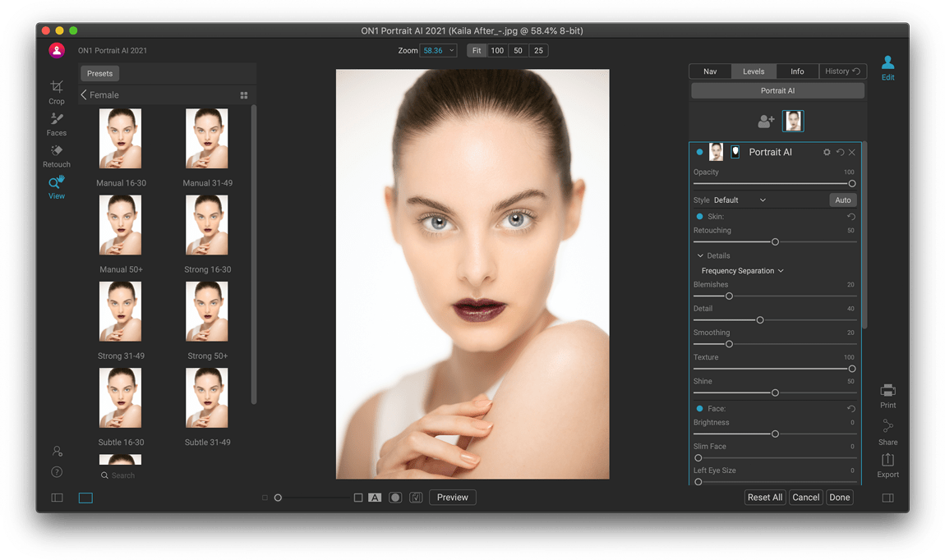Toggle the right panel visibility icon
Image resolution: width=945 pixels, height=560 pixels.
point(887,498)
